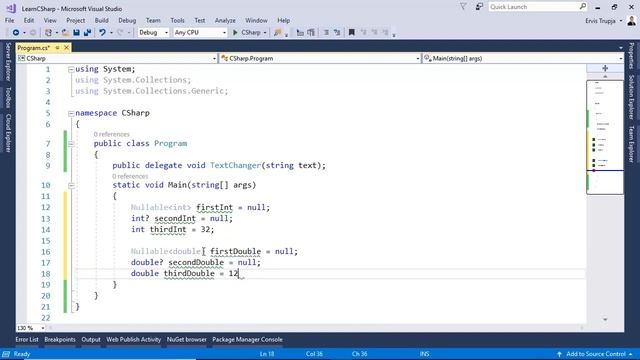This screenshot has height=360, width=640.
Task: Click the 0 references link above Program class
Action: (111, 134)
